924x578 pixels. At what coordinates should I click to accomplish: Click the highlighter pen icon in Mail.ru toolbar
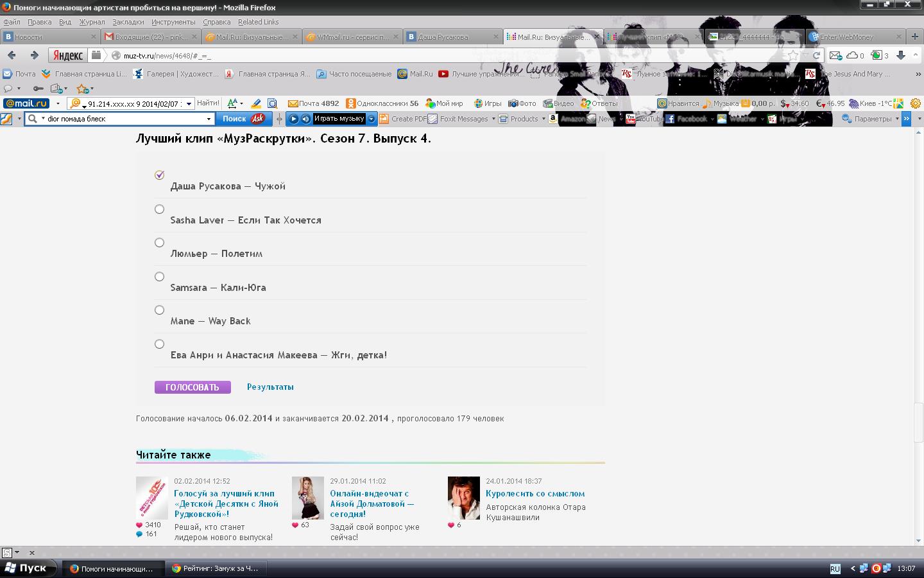(x=256, y=103)
